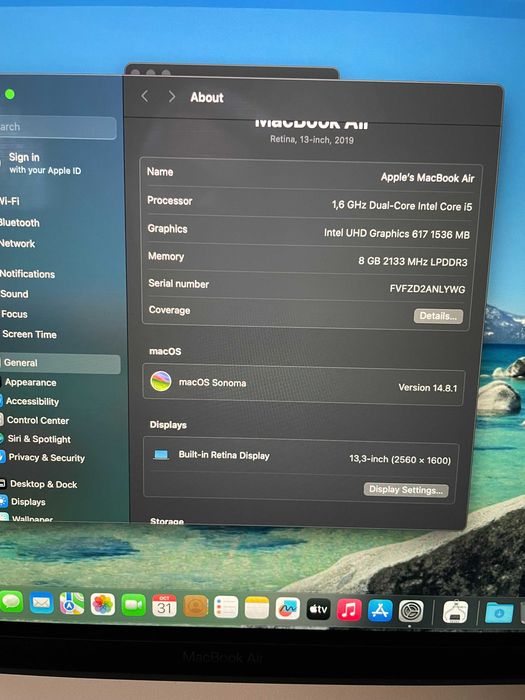Start FaceTime from the Dock

click(x=133, y=605)
